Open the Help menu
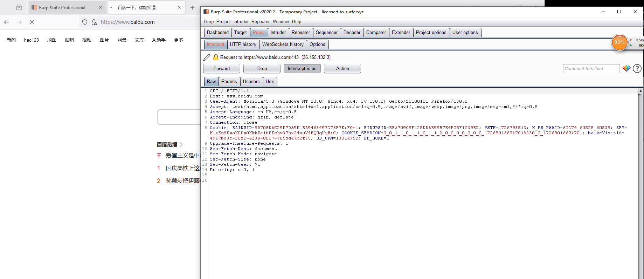Screen dimensions: 644x279 [297, 21]
